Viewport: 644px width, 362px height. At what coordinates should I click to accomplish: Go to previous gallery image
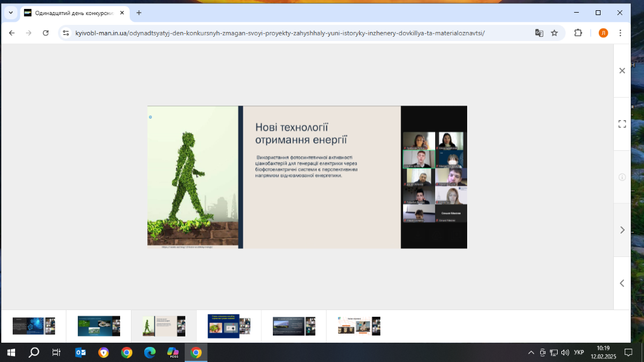[x=622, y=283]
